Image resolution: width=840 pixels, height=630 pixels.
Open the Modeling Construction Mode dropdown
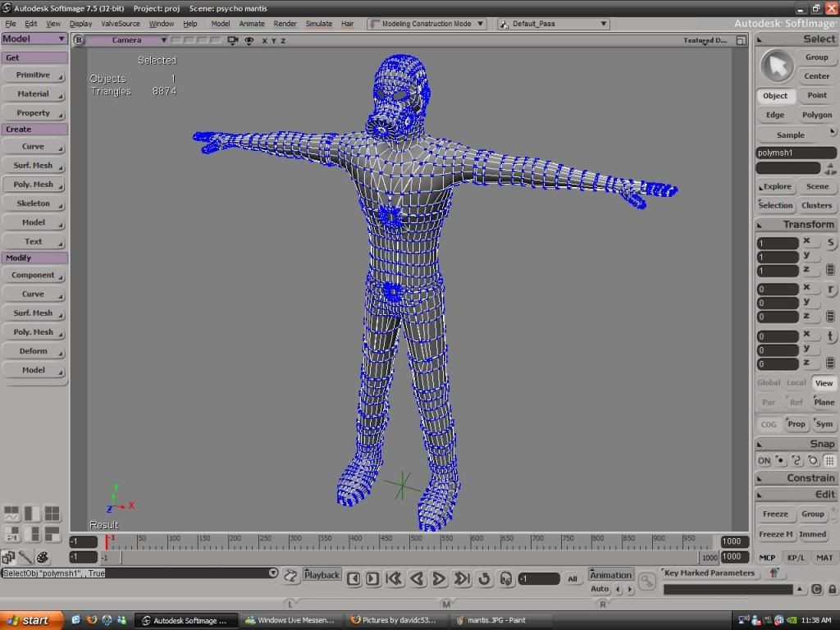427,24
